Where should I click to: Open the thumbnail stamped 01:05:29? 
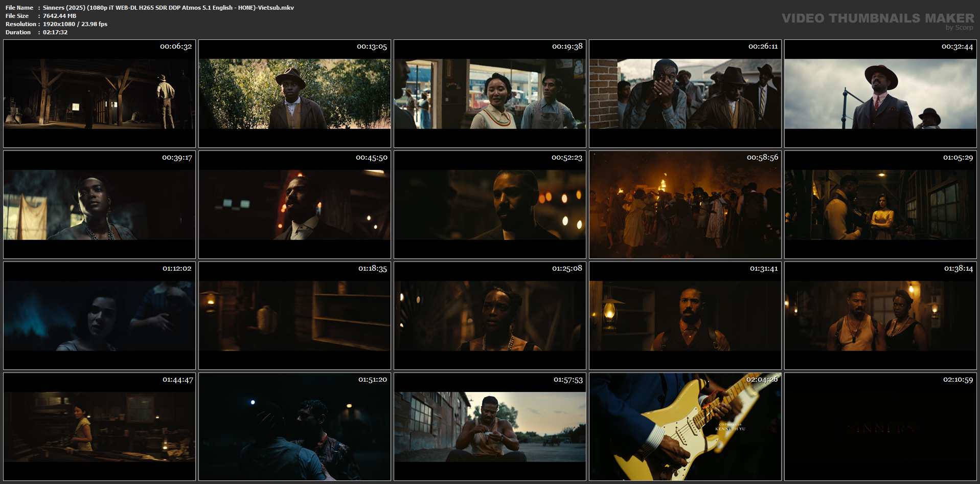coord(880,205)
